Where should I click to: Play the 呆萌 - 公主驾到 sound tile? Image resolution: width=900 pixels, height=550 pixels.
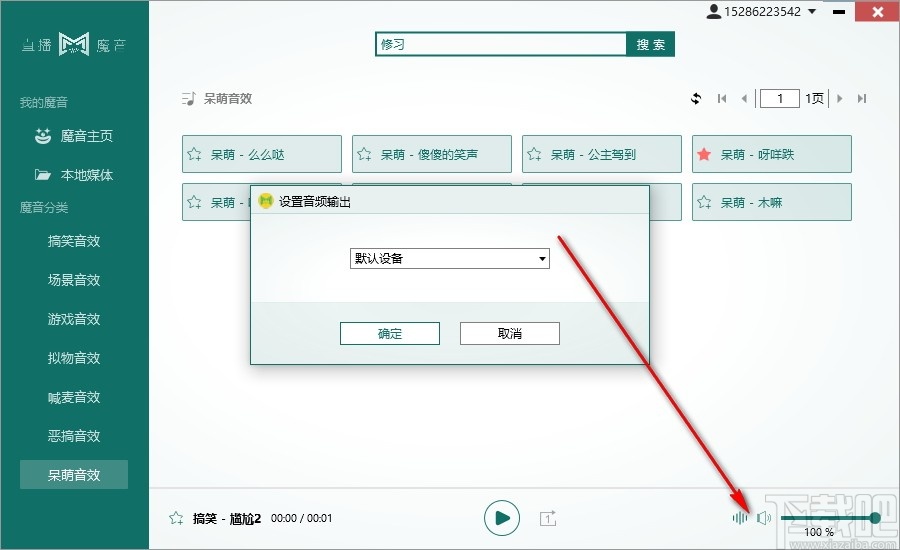tap(602, 154)
